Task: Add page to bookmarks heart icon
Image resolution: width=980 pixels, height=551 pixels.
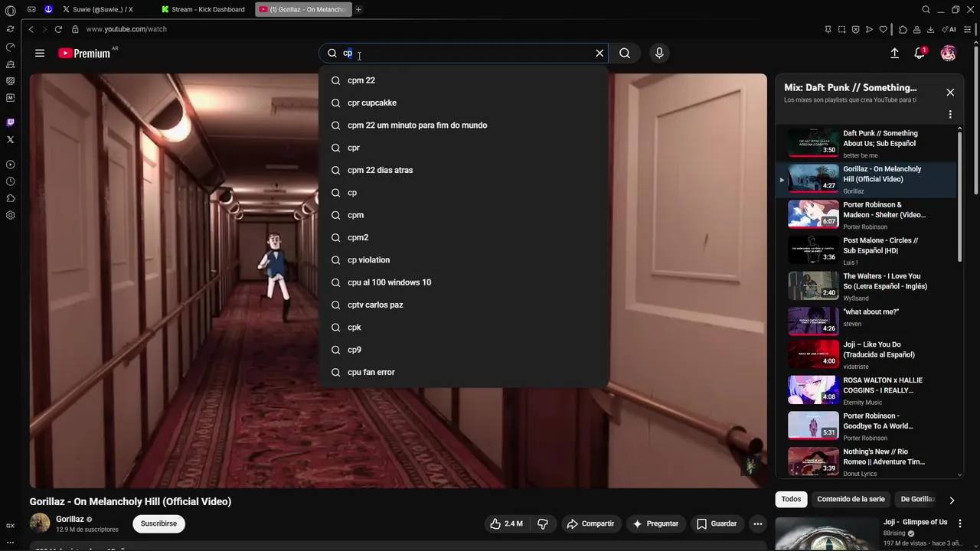Action: [x=883, y=30]
